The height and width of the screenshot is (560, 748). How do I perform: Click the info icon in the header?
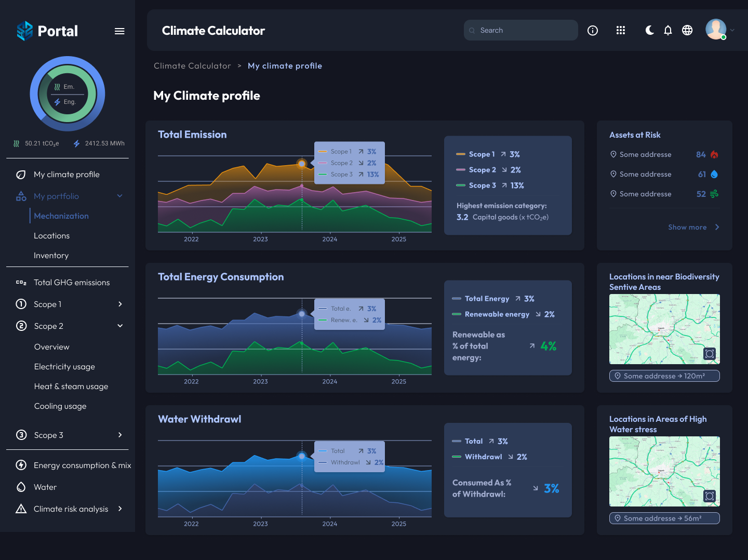click(592, 31)
